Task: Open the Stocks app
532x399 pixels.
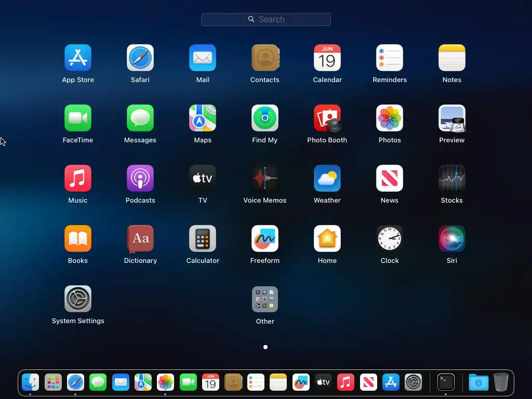Action: 452,179
